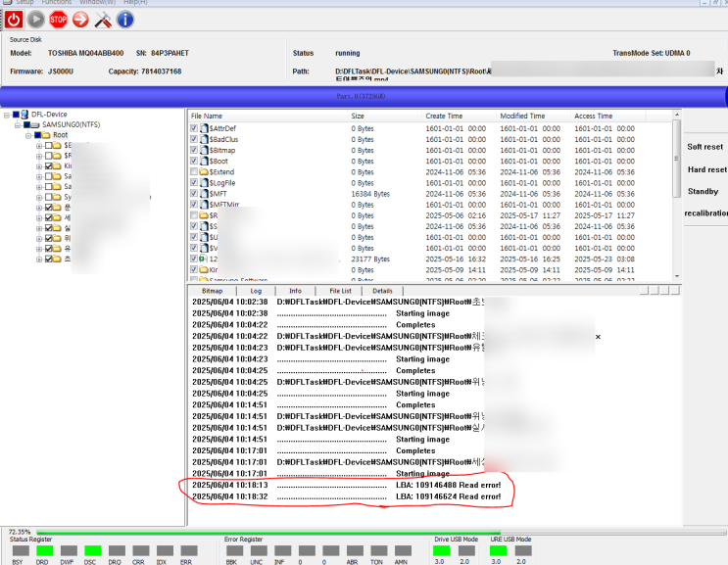Open the Functions menu
Screen dimensions: 728x565
(x=56, y=2)
